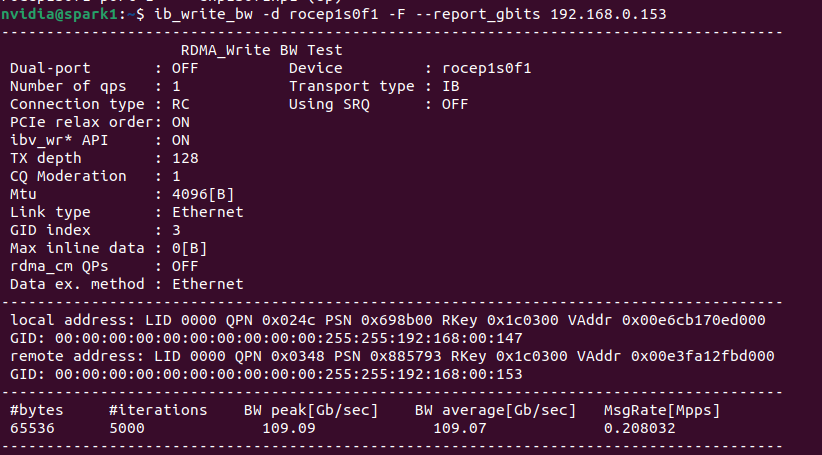Click the nvidia@spark1 prompt text
The image size is (822, 455).
[x=59, y=14]
